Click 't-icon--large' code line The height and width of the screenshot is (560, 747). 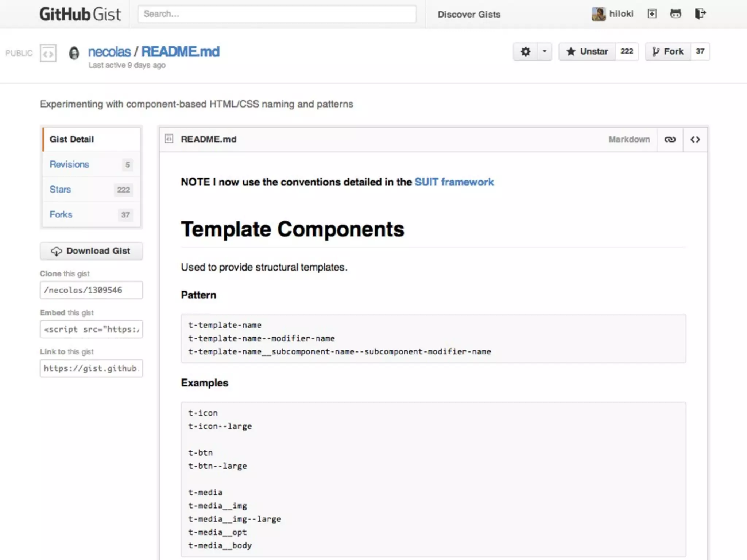tap(220, 426)
